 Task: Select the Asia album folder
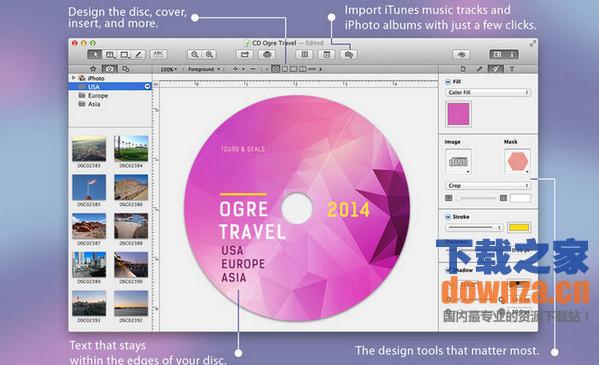pyautogui.click(x=89, y=104)
